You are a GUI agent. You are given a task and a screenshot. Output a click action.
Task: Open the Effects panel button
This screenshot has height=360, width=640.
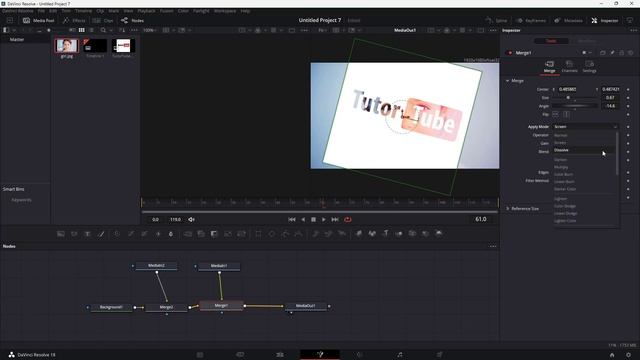pyautogui.click(x=74, y=20)
